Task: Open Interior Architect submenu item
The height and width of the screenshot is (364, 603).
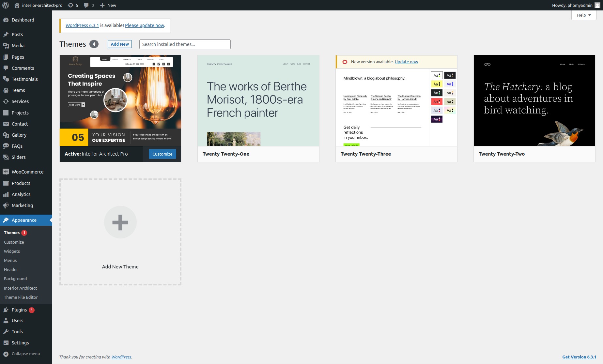Action: click(20, 288)
